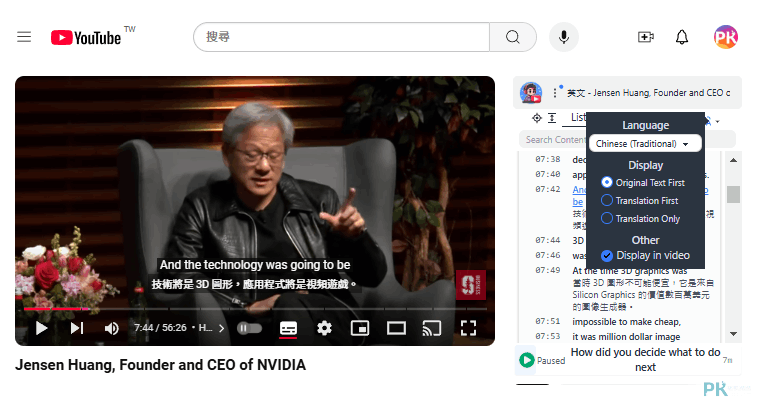The width and height of the screenshot is (760, 400).
Task: Enter full screen mode
Action: pyautogui.click(x=468, y=328)
